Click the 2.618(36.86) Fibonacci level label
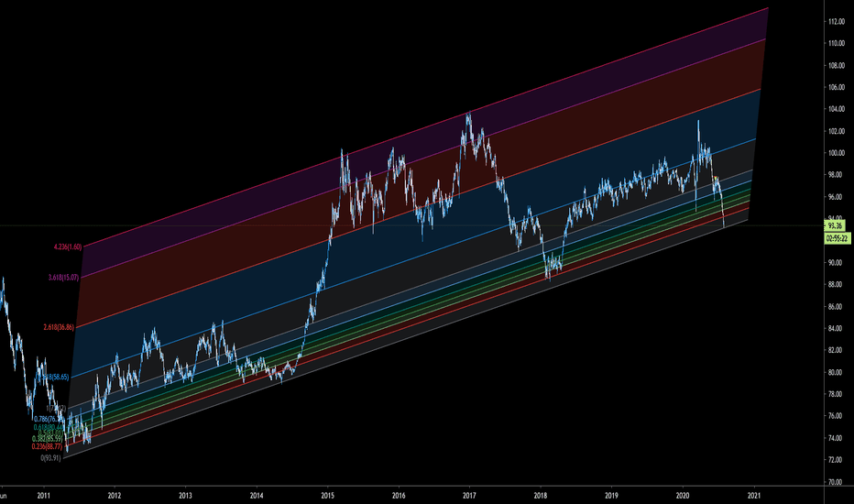Viewport: 854px width, 504px height. click(59, 327)
